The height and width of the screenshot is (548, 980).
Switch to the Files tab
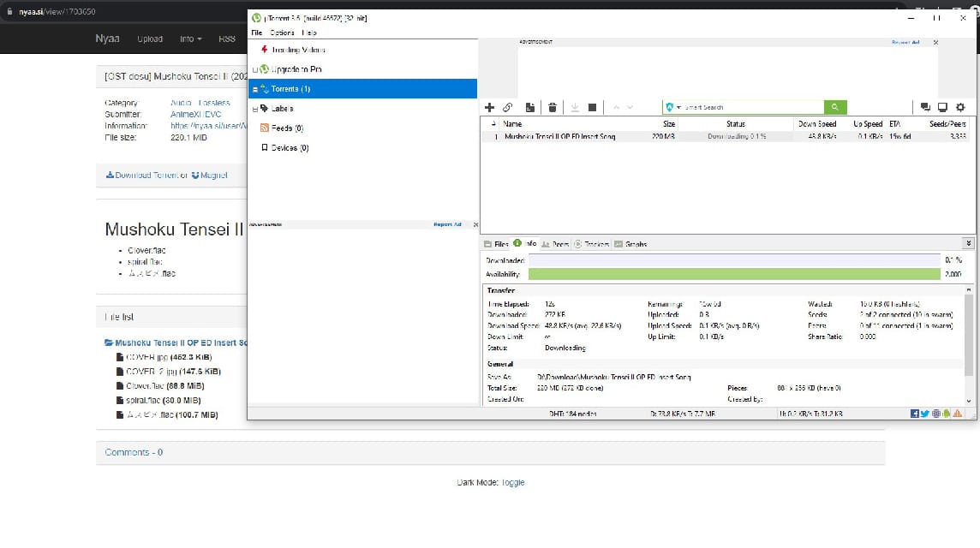tap(496, 244)
